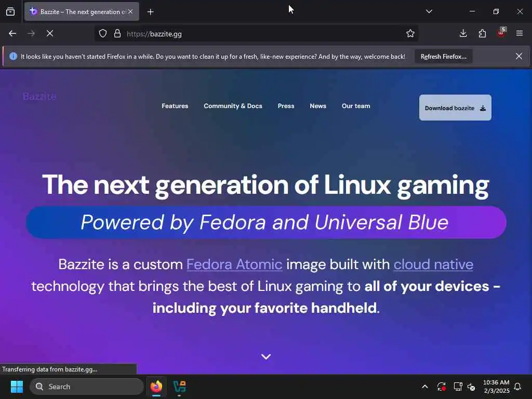Image resolution: width=532 pixels, height=399 pixels.
Task: Click the sync update tray icon
Action: (x=442, y=387)
